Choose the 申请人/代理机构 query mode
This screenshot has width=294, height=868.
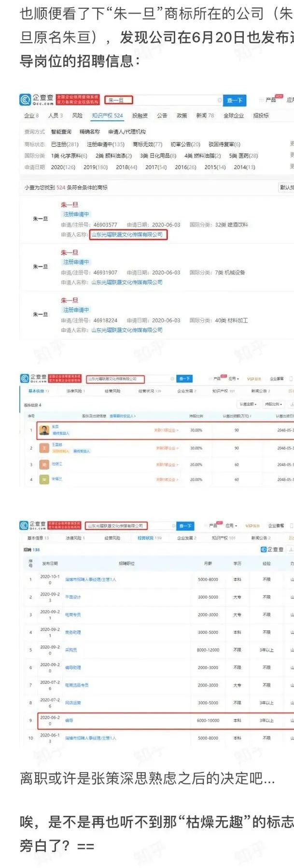click(126, 132)
